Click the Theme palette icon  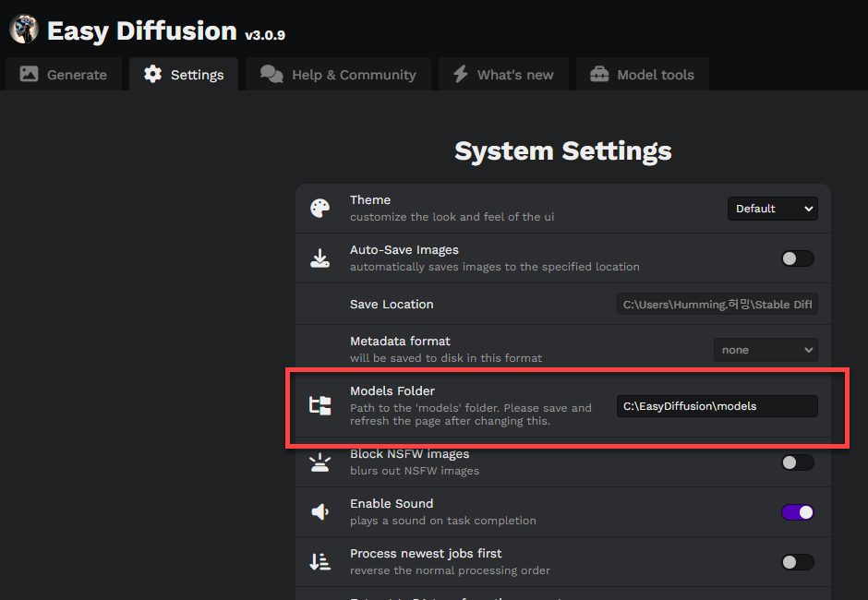tap(320, 208)
